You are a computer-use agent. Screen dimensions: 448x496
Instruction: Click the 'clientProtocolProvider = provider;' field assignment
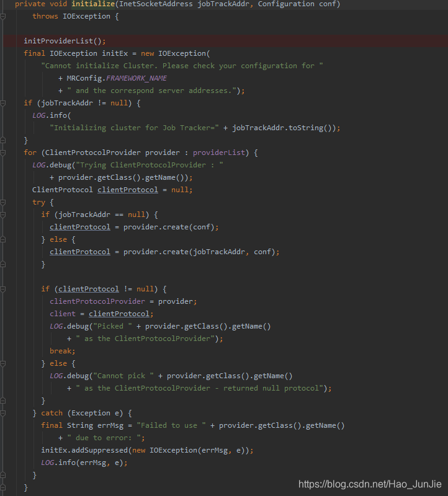pyautogui.click(x=123, y=301)
